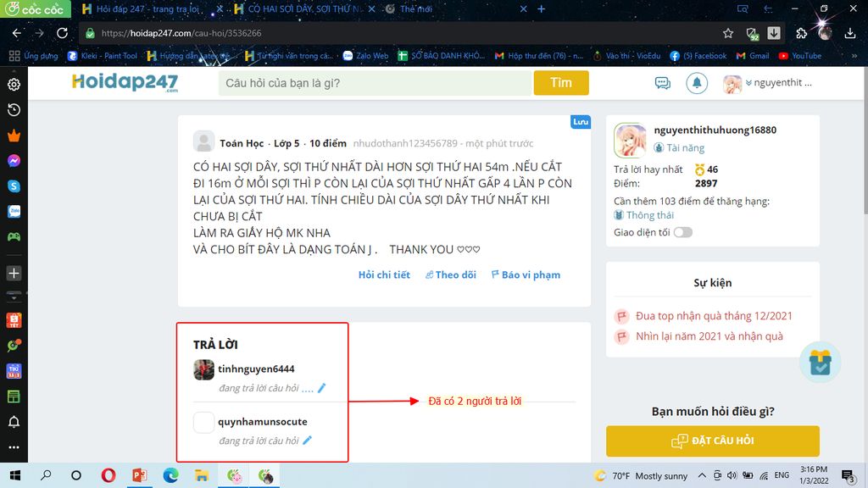Go back to the previous page
Screen dimensions: 868x488
tap(17, 33)
